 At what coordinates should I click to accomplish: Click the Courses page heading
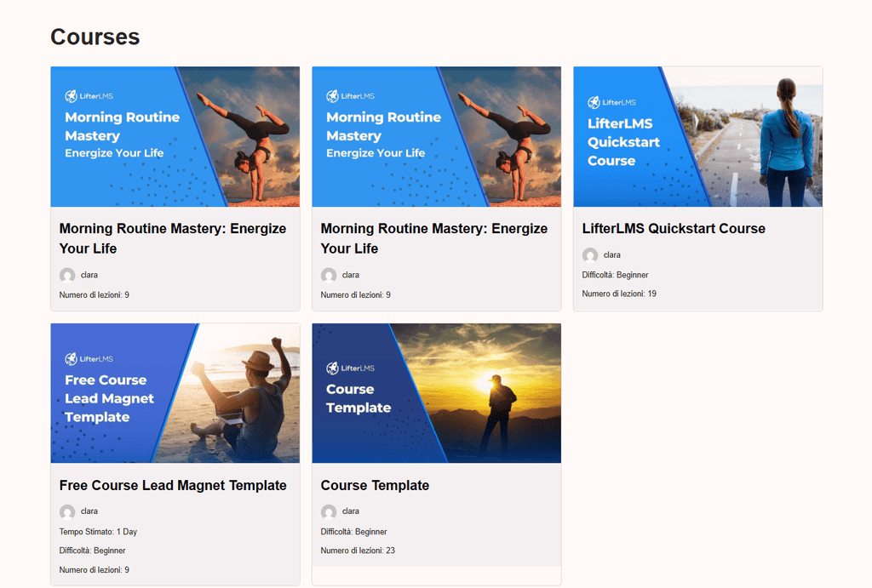click(95, 37)
